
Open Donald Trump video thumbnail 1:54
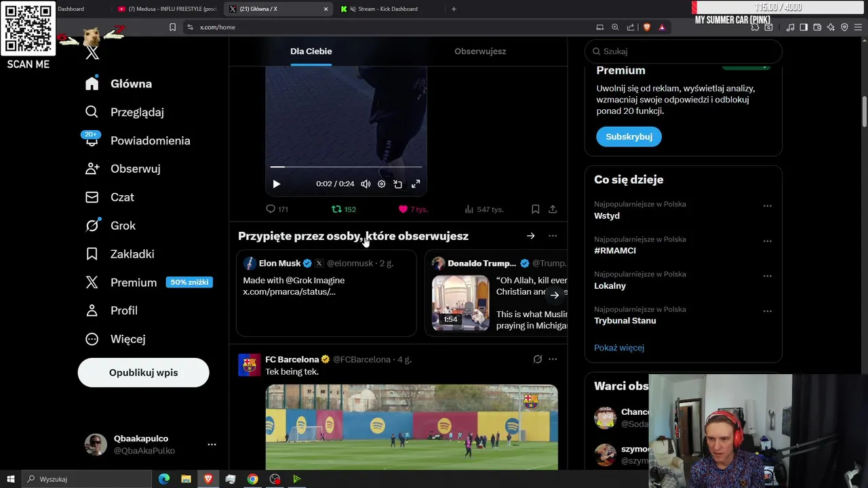coord(460,302)
